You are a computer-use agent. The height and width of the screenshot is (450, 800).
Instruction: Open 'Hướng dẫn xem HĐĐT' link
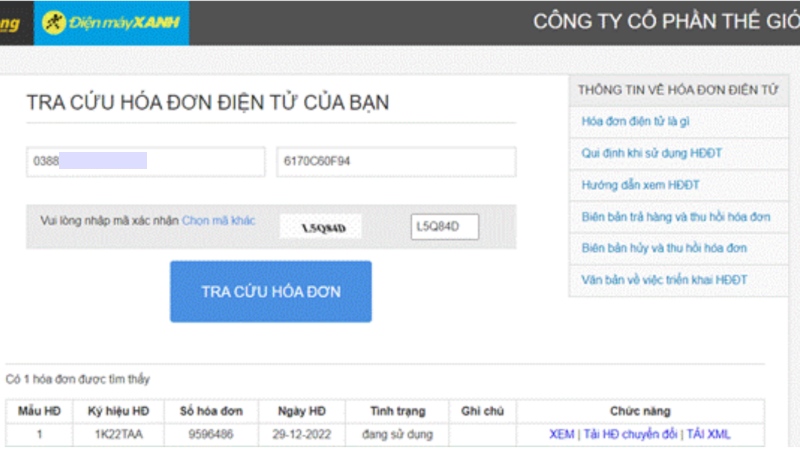click(640, 185)
